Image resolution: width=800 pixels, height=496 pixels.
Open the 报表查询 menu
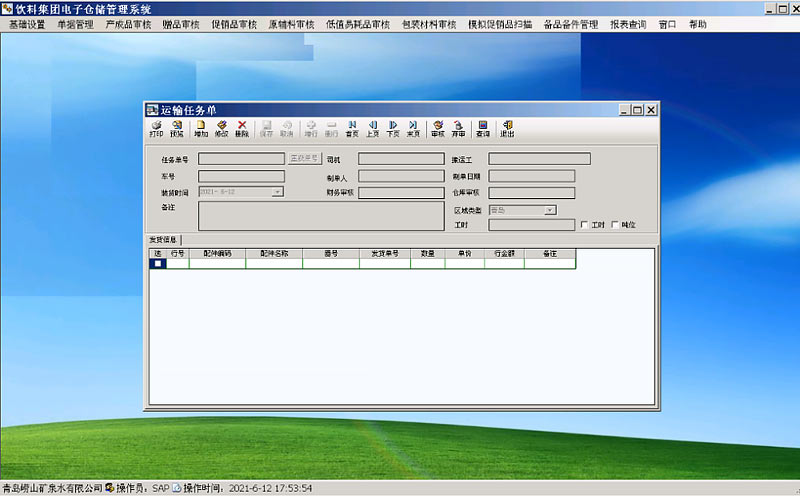pyautogui.click(x=628, y=24)
